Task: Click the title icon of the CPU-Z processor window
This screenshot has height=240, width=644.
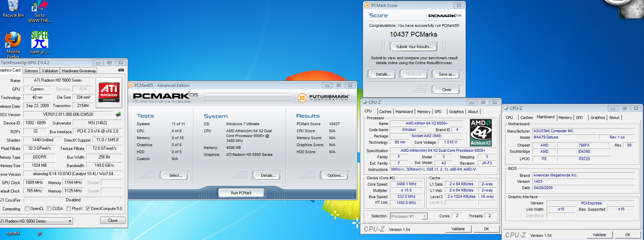Action: click(365, 102)
